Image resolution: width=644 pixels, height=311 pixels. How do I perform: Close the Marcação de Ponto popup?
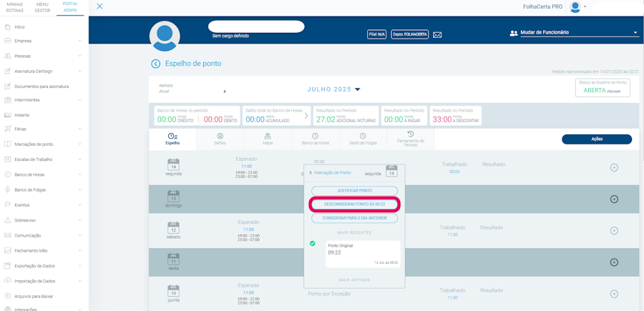pyautogui.click(x=311, y=173)
